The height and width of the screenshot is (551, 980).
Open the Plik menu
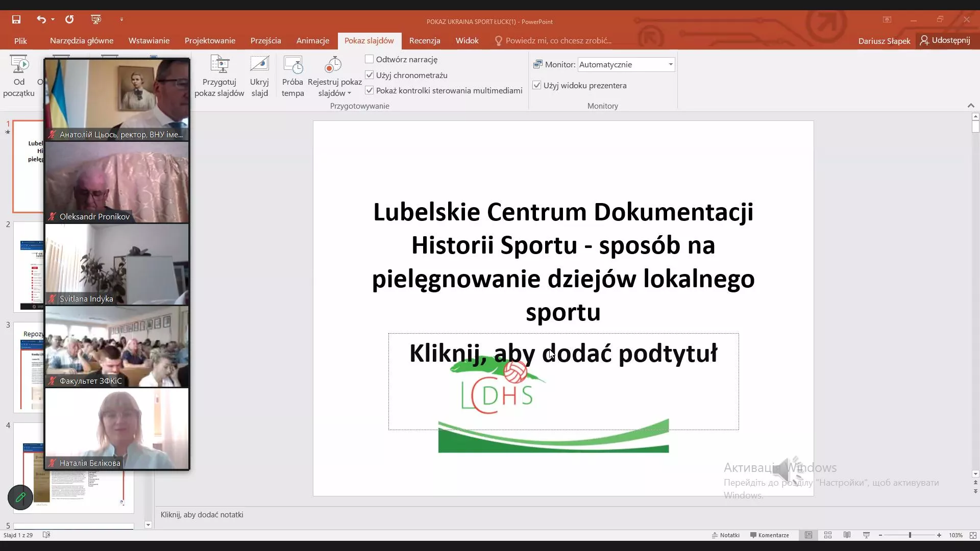click(x=20, y=40)
